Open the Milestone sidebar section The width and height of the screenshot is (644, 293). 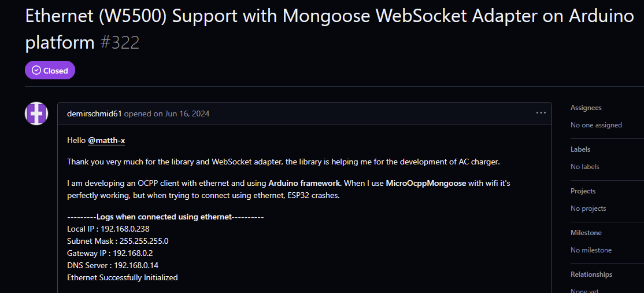coord(586,233)
